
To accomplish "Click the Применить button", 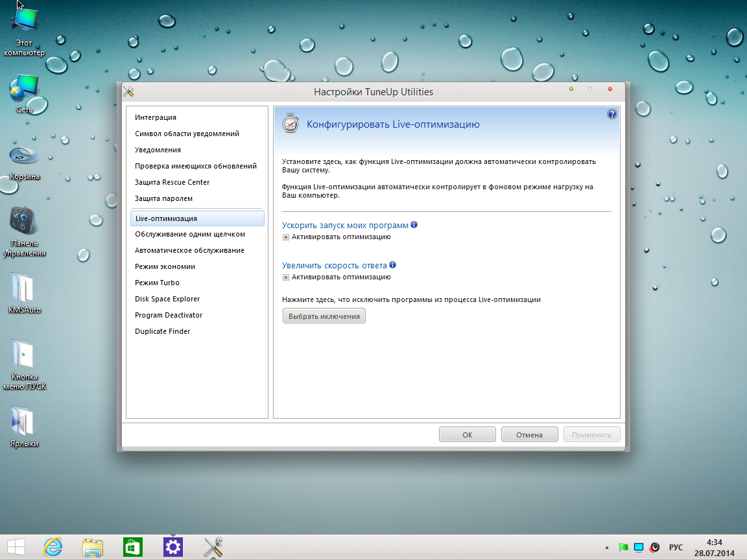I will coord(591,434).
